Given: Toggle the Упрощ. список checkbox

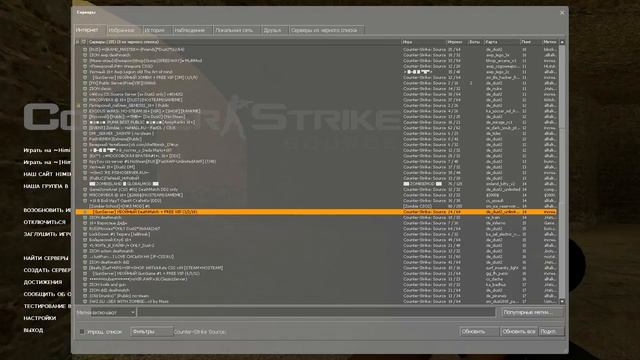Looking at the screenshot, I should click(82, 332).
